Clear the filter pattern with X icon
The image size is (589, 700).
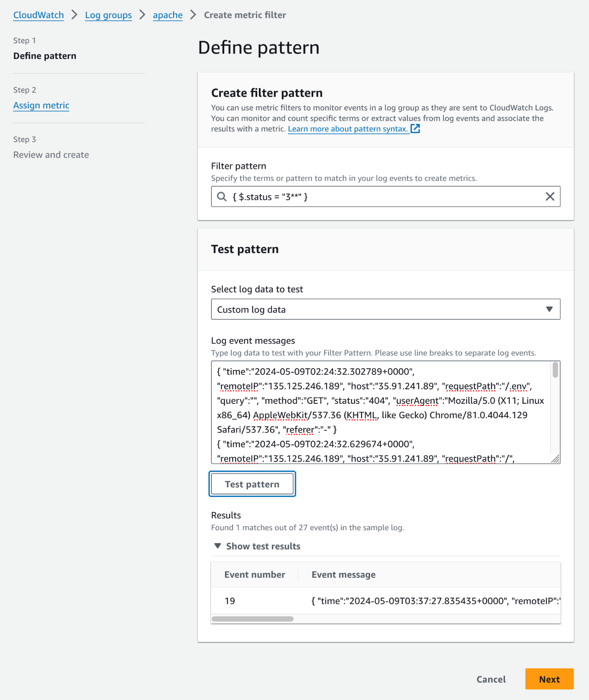pyautogui.click(x=550, y=197)
